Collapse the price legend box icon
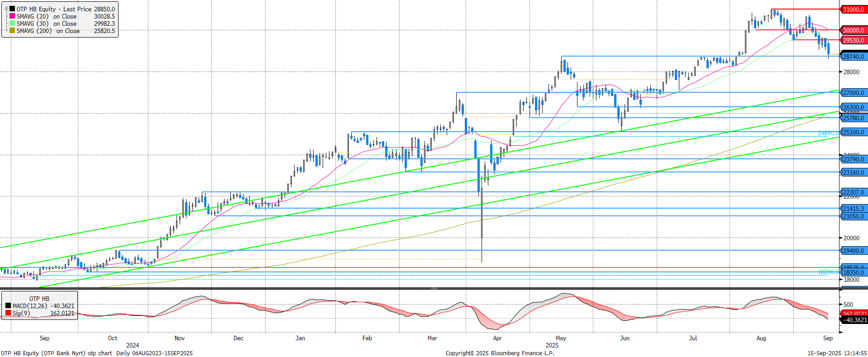 click(5, 9)
